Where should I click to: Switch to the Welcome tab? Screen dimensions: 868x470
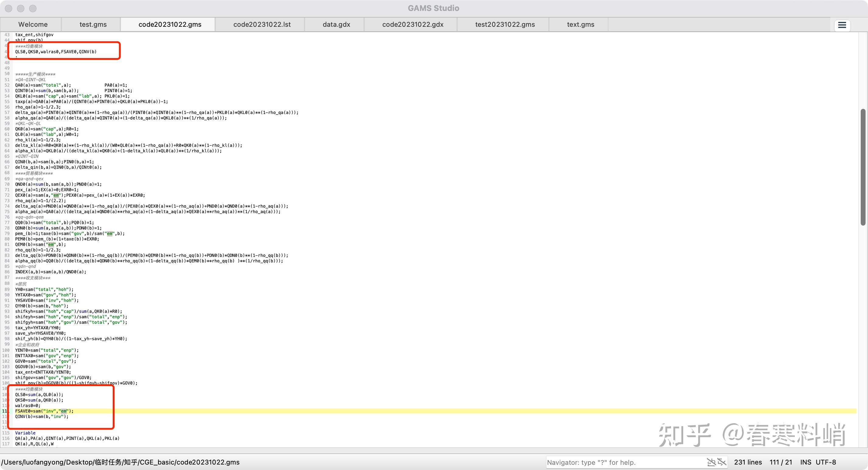click(33, 24)
